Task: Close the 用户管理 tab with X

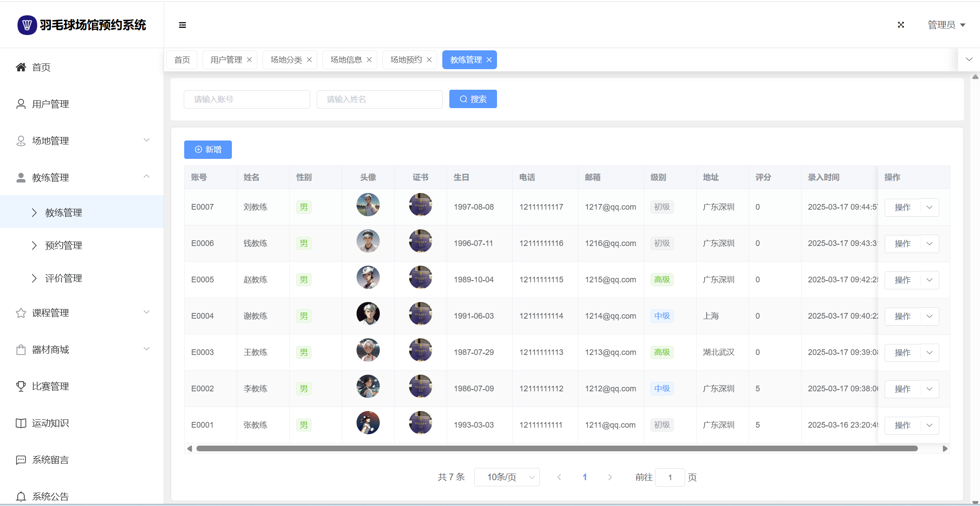Action: (249, 60)
